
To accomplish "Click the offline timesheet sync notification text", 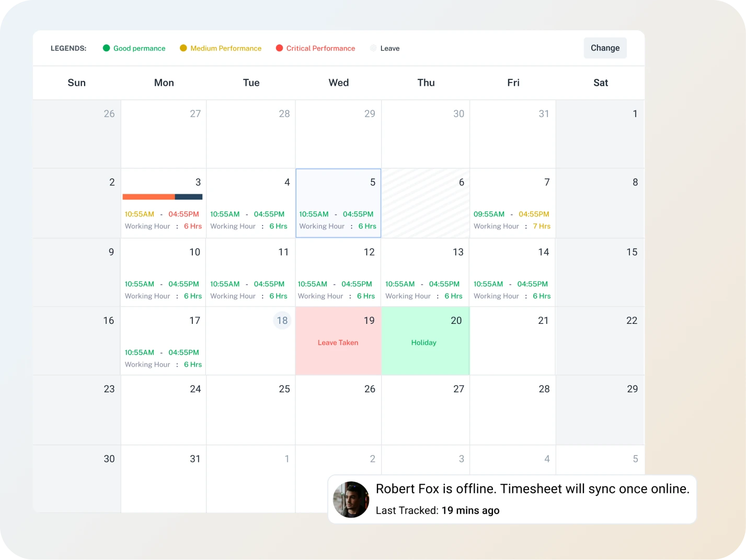I will pyautogui.click(x=532, y=489).
